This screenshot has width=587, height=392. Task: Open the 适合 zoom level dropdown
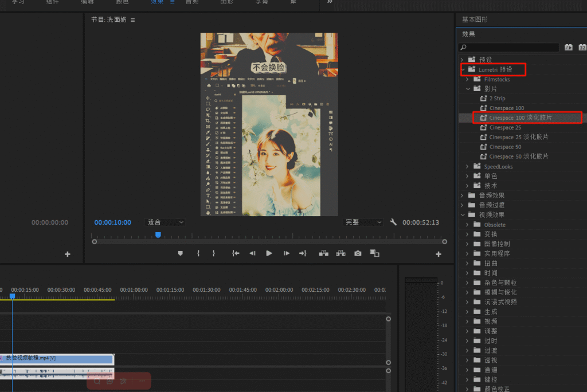click(165, 222)
